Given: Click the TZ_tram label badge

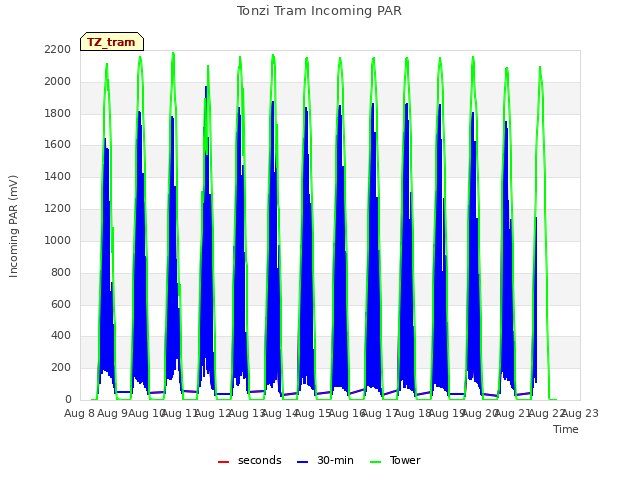Looking at the screenshot, I should 111,42.
